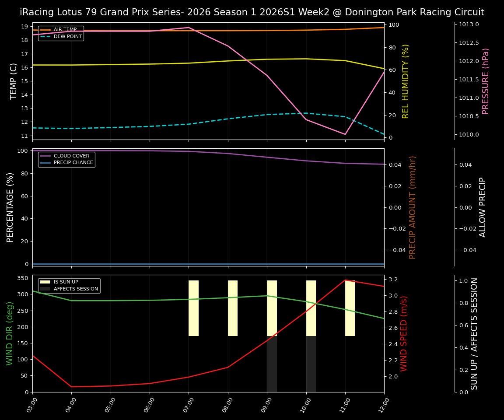504x420 pixels.
Task: Click the red WIND SPEED line maximum
Action: 345,280
